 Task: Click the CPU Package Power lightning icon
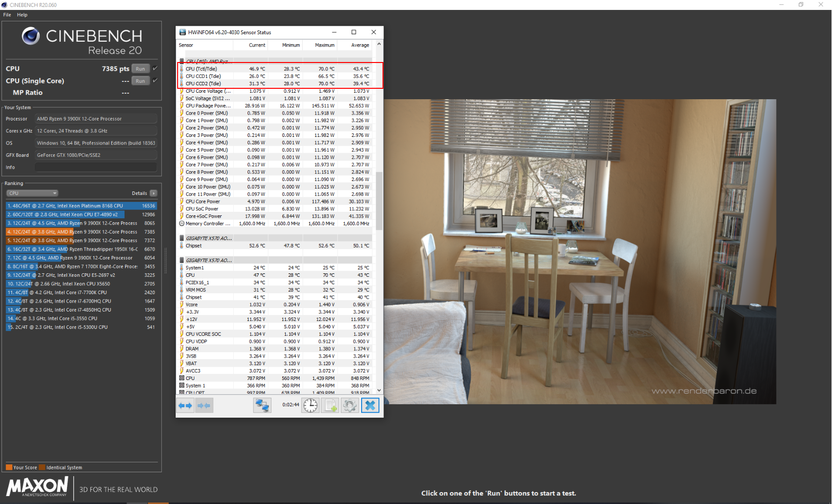pos(182,106)
